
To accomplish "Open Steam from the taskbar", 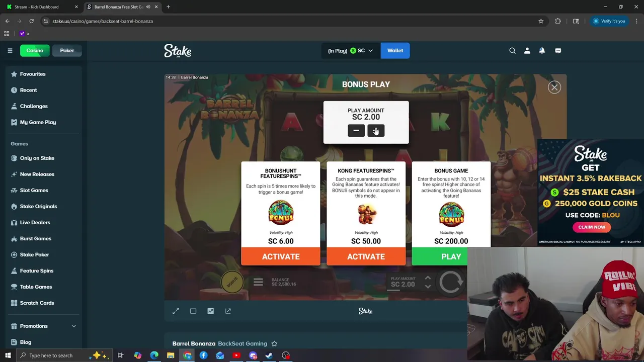I will coord(269,355).
